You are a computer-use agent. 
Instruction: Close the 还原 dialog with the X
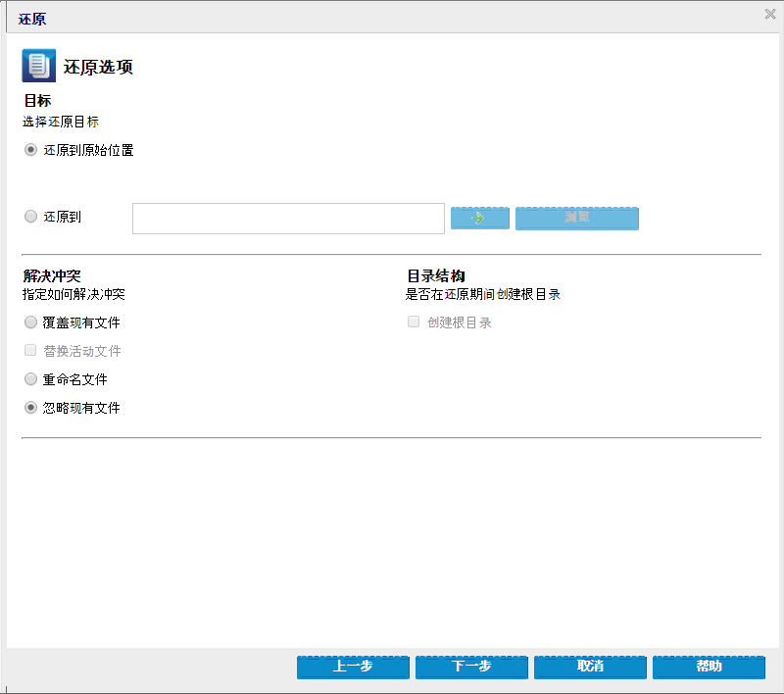[770, 15]
